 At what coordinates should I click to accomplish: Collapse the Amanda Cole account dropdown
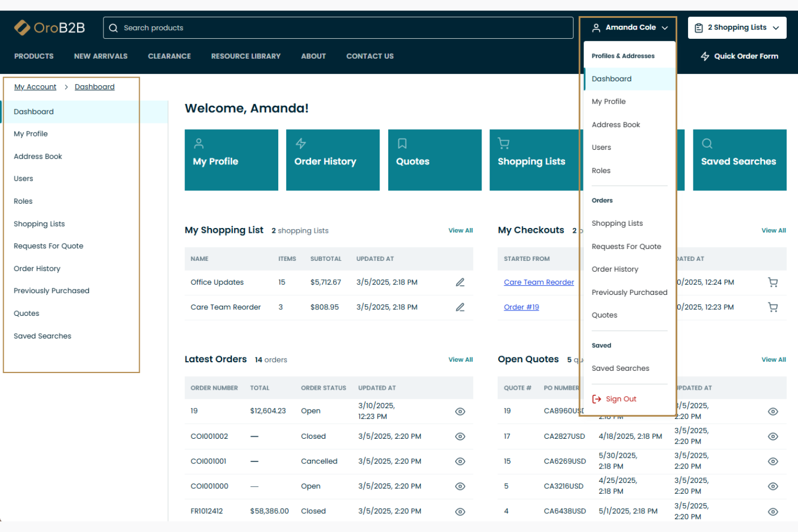pyautogui.click(x=629, y=27)
